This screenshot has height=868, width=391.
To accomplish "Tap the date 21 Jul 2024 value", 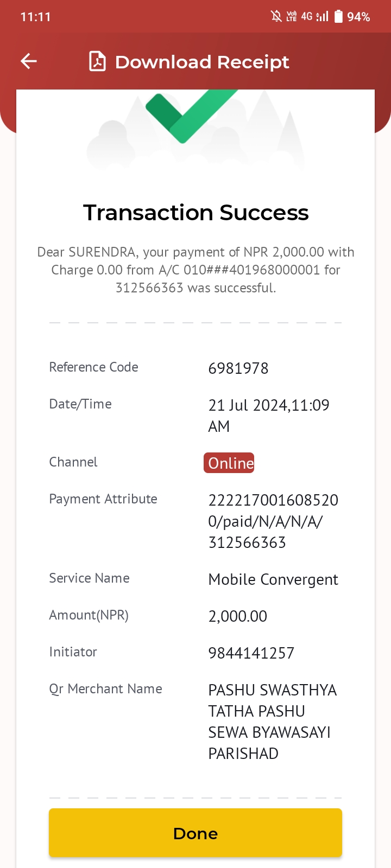I will click(269, 416).
